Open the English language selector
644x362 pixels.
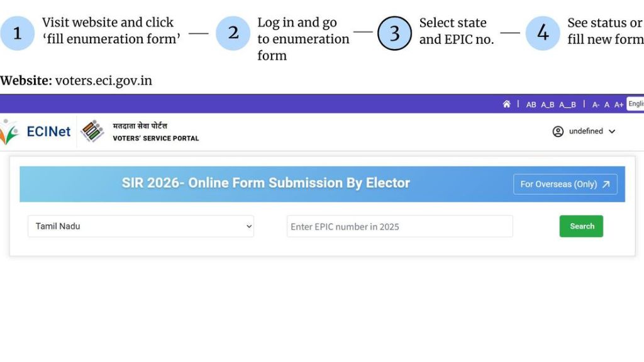(x=636, y=104)
